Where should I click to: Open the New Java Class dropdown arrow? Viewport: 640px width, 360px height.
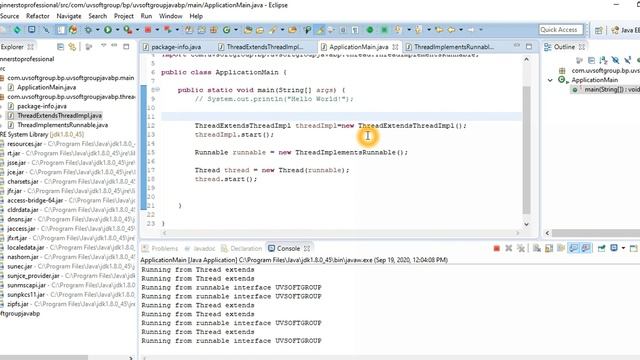(x=236, y=30)
